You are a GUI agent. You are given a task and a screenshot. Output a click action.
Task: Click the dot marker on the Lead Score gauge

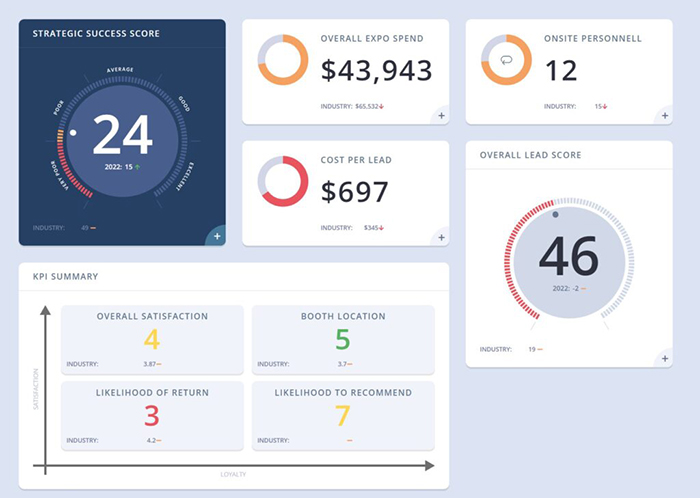pyautogui.click(x=555, y=215)
